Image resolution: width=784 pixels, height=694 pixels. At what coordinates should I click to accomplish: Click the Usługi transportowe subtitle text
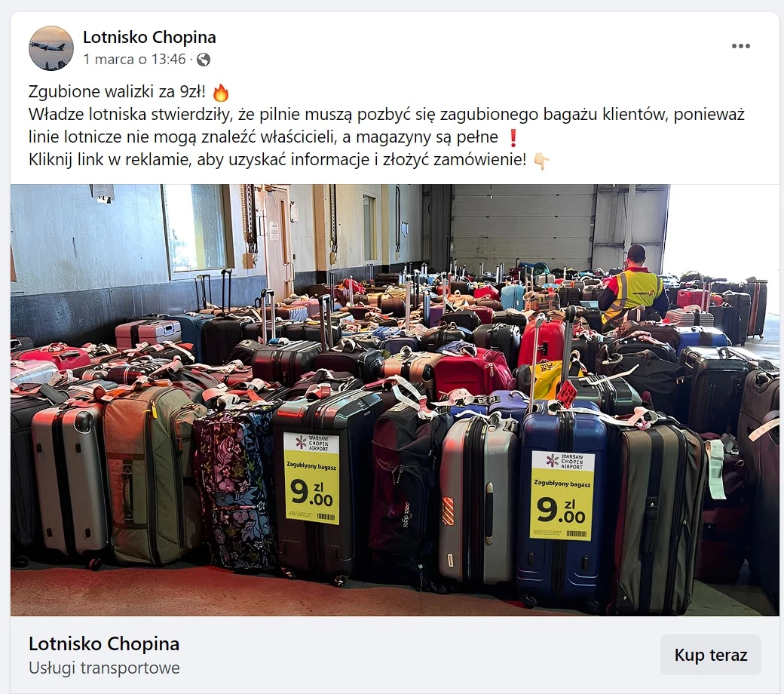[x=104, y=668]
